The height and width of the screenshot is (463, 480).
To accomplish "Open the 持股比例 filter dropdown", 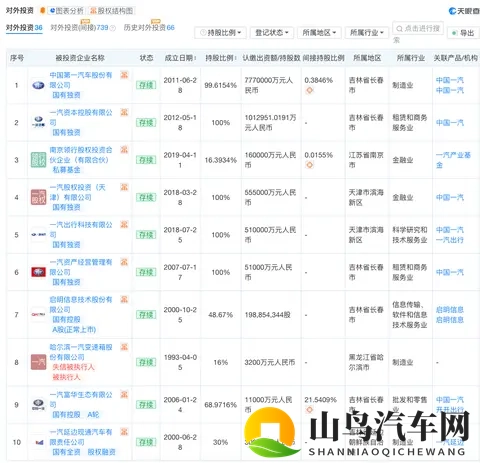I will pyautogui.click(x=220, y=33).
